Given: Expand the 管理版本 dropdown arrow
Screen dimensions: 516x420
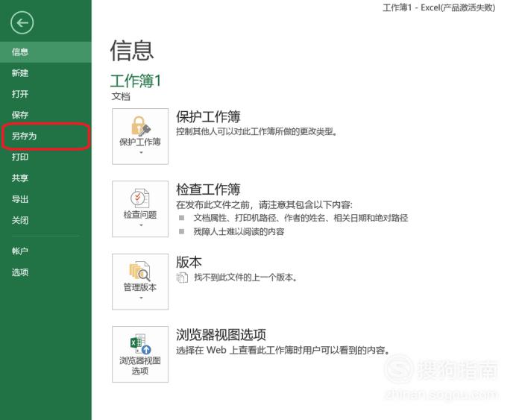Looking at the screenshot, I should click(141, 298).
